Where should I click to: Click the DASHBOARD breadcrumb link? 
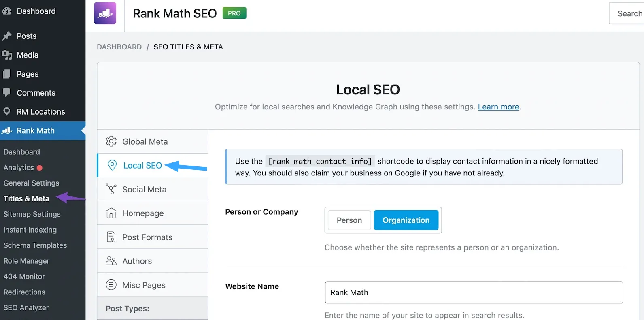coord(119,47)
